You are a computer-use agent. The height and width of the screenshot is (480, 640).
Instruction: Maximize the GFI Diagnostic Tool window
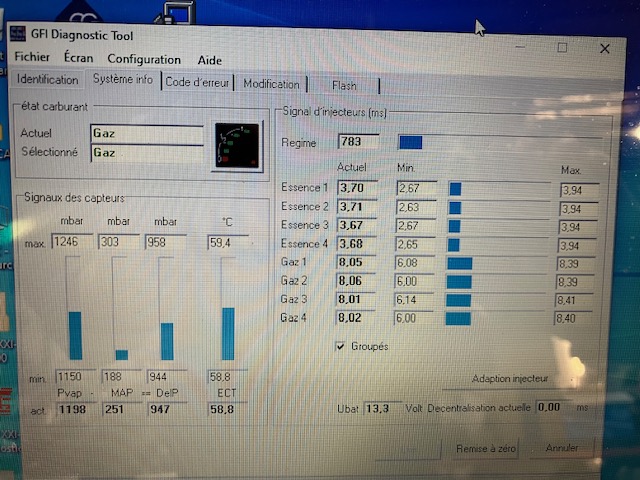[562, 48]
